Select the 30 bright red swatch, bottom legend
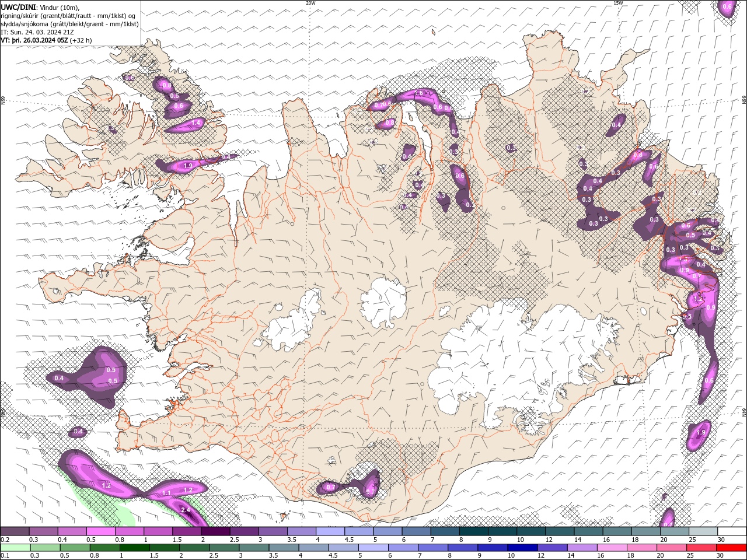Viewport: 747px width, 560px height. (x=731, y=548)
